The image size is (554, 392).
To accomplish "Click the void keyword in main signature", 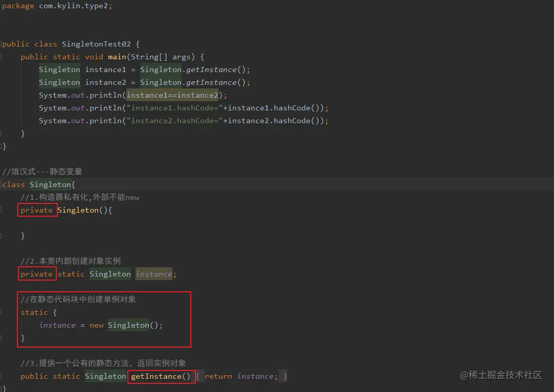I will coord(94,57).
